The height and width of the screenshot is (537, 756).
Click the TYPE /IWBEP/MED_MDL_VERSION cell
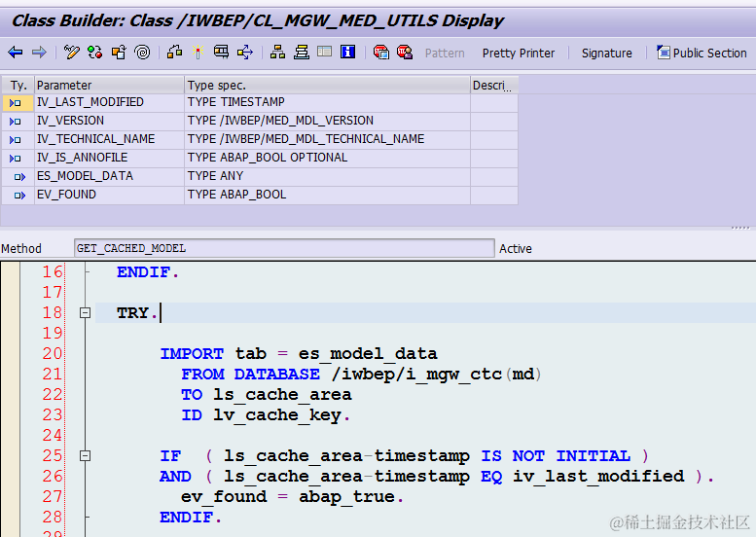coord(327,121)
